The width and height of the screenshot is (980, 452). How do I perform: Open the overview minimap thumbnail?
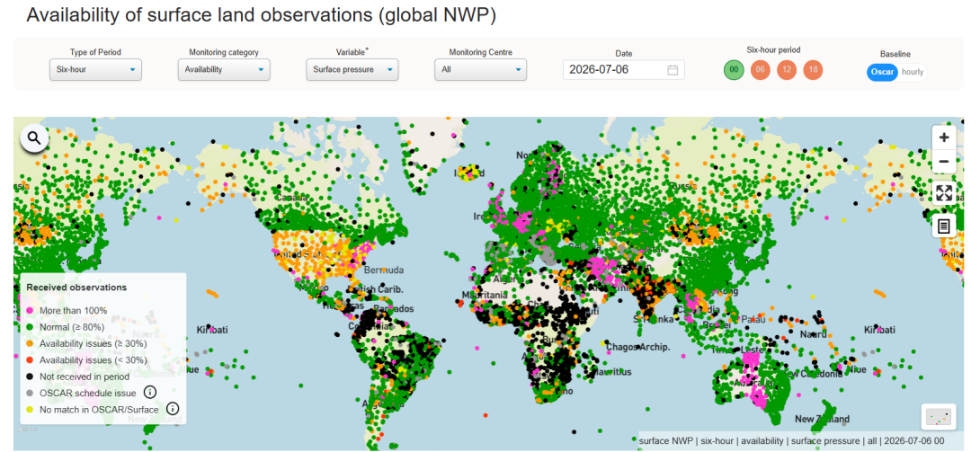(x=939, y=416)
